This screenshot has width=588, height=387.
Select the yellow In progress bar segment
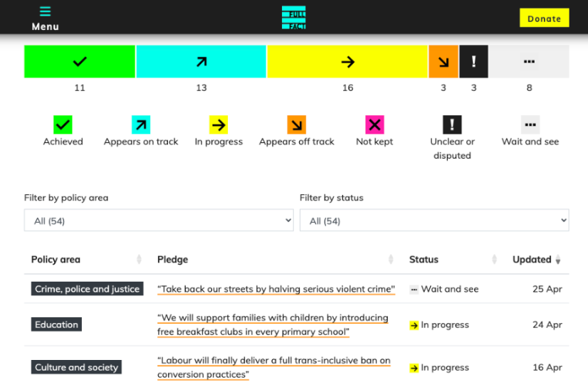pos(347,61)
